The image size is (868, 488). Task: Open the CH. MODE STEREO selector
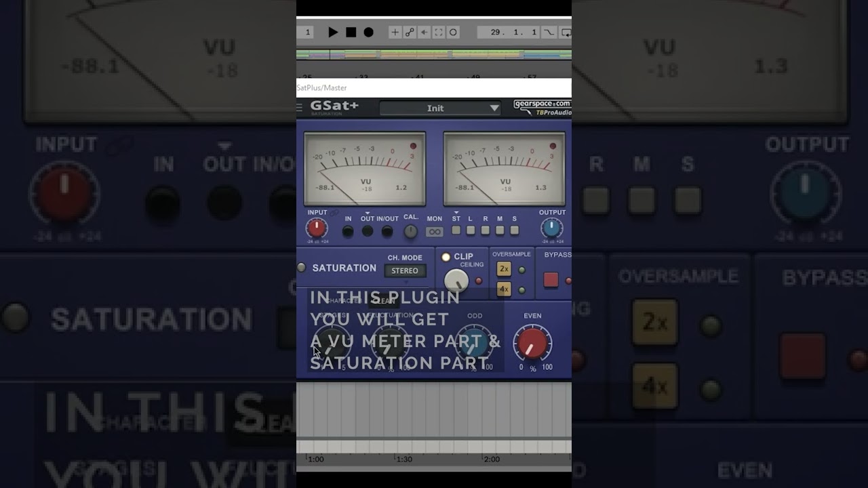point(405,271)
